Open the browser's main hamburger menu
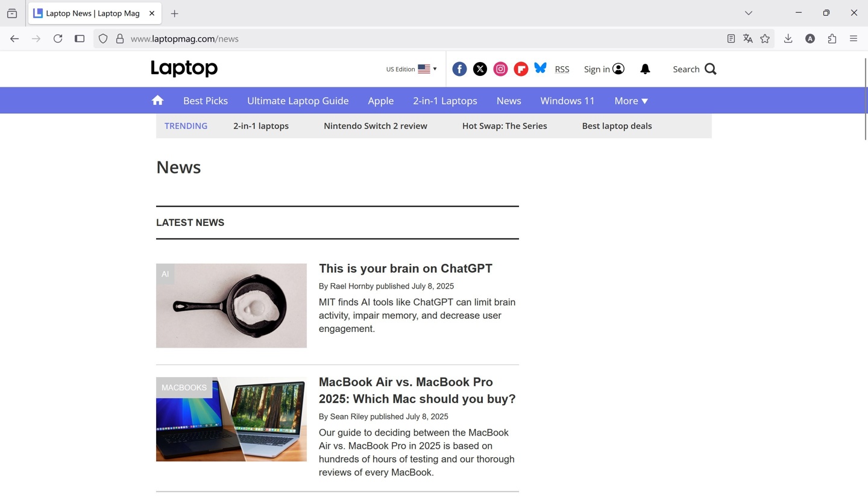Viewport: 868px width, 497px height. (854, 39)
